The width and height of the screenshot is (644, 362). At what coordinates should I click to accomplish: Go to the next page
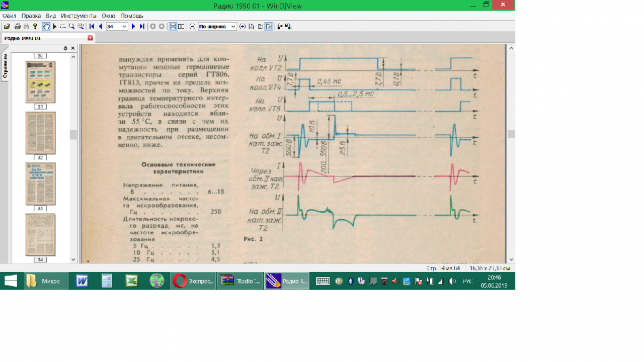133,27
